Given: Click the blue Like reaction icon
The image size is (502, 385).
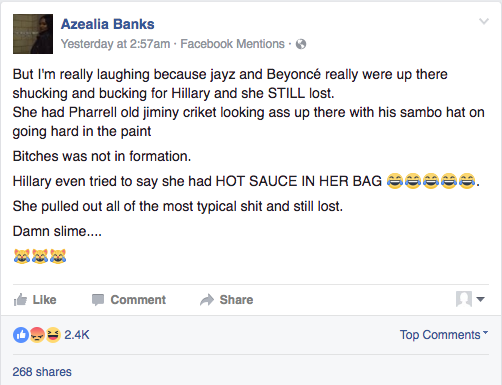Looking at the screenshot, I should (x=21, y=335).
